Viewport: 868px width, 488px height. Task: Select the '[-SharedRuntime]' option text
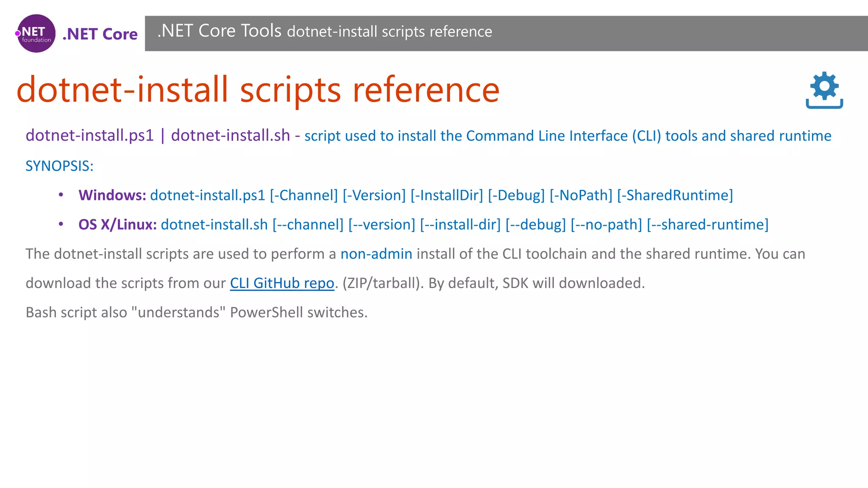tap(675, 195)
